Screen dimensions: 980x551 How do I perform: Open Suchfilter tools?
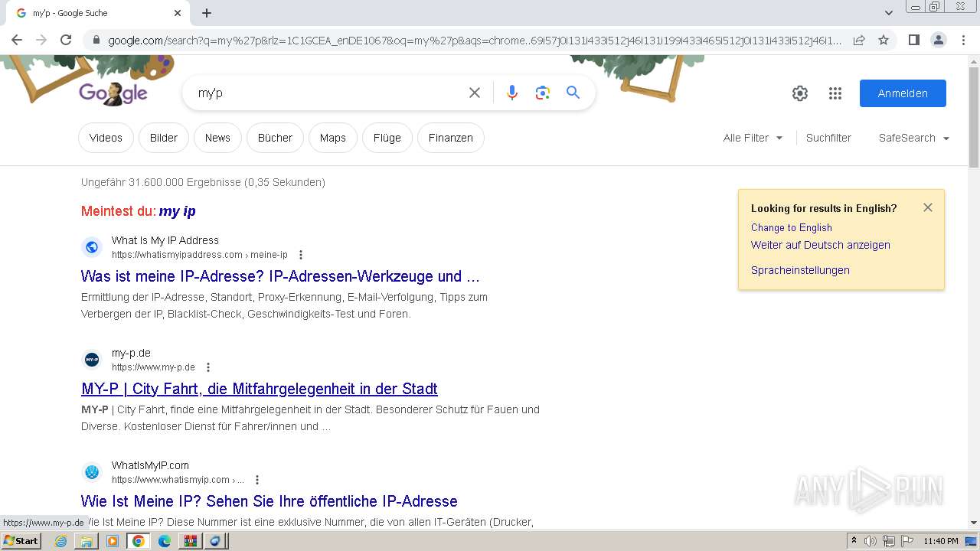828,138
